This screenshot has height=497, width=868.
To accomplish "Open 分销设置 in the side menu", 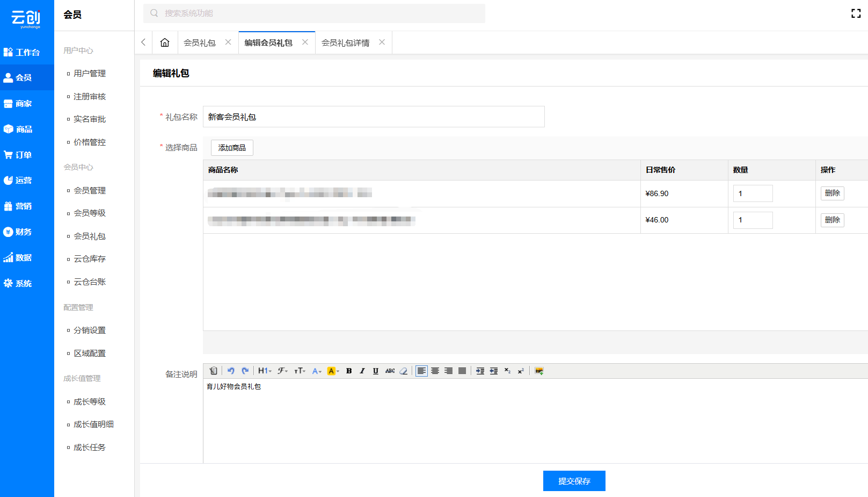I will tap(90, 330).
